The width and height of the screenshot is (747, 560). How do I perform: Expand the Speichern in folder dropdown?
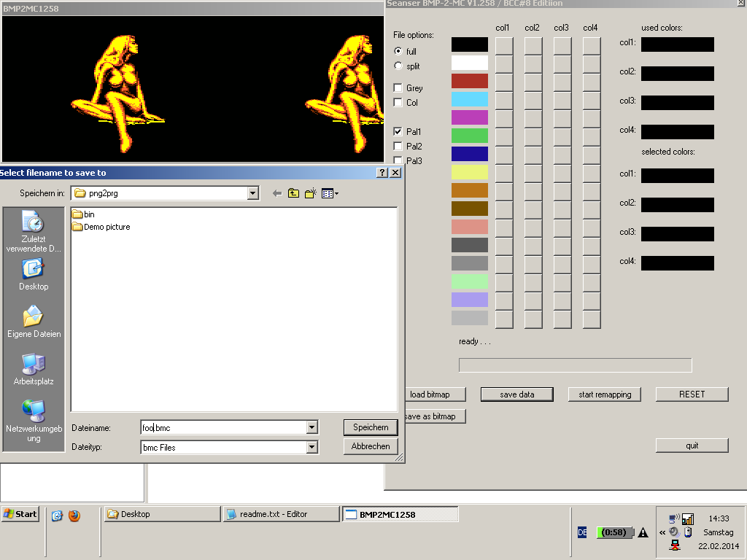(x=253, y=193)
